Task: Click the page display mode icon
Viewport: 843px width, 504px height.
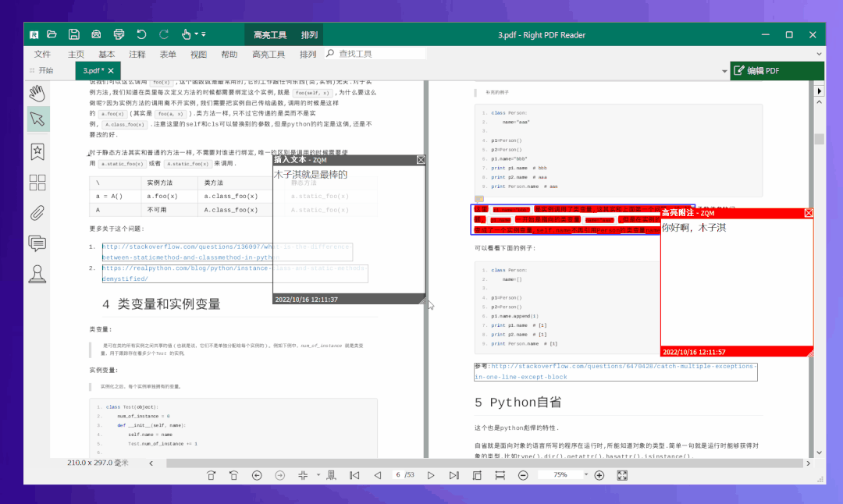Action: pyautogui.click(x=331, y=475)
